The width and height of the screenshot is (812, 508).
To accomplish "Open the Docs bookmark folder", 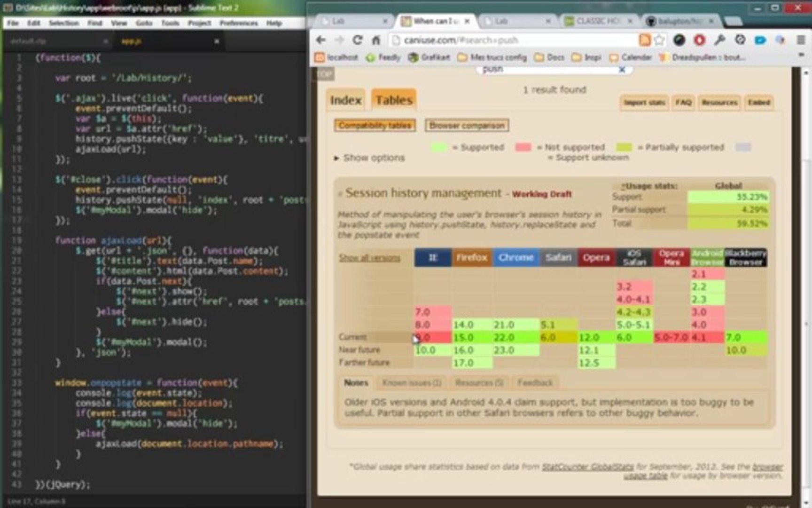I will point(549,57).
